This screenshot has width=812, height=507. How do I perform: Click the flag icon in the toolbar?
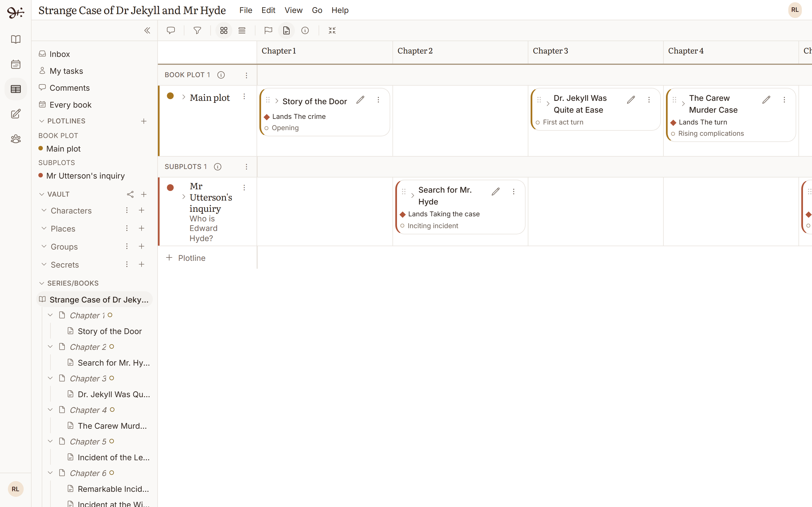click(x=268, y=30)
